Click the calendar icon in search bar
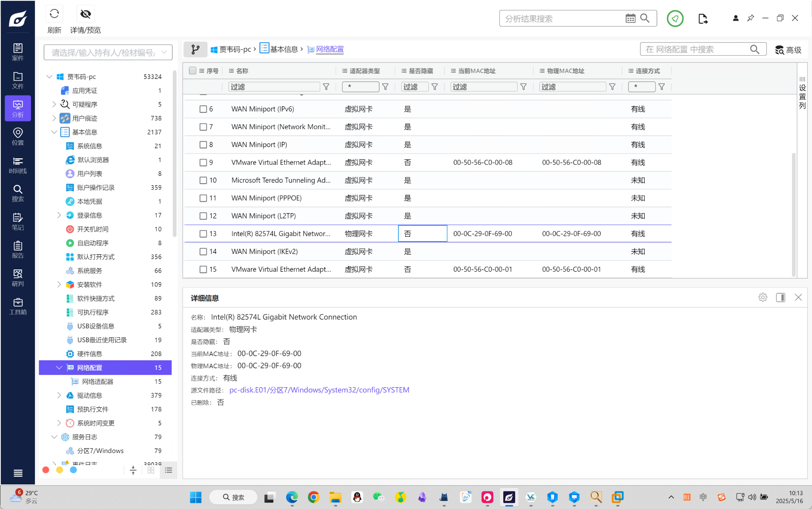Viewport: 812px width, 509px height. pos(630,18)
